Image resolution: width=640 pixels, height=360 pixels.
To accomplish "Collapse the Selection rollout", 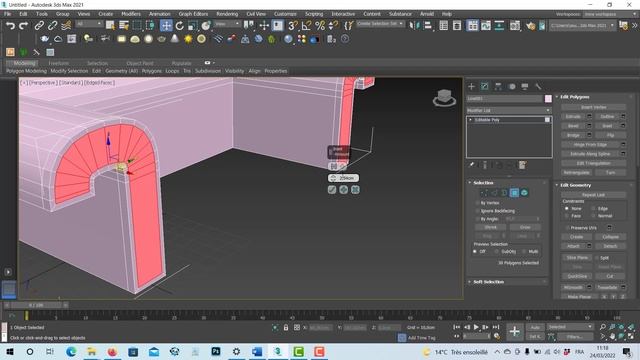I will (483, 183).
